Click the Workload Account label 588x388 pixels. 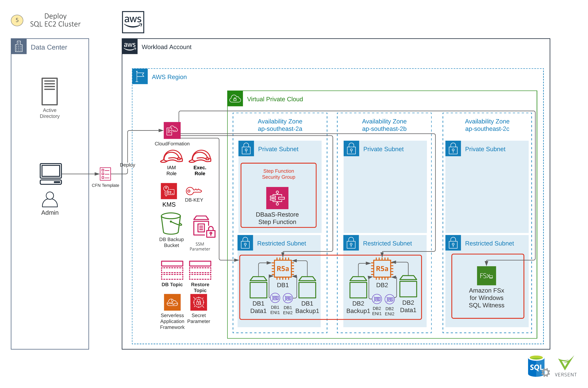167,47
